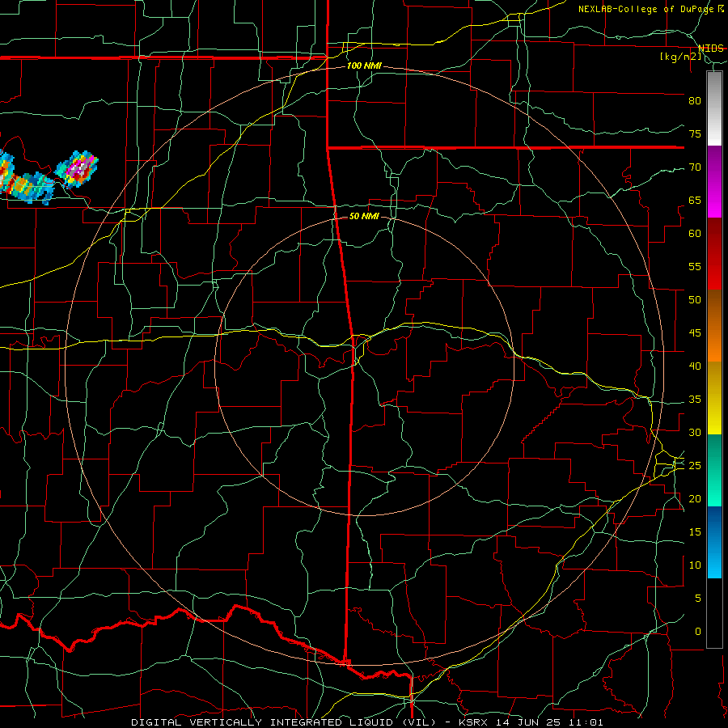Click the storm cell cluster at the left edge

coord(26,179)
